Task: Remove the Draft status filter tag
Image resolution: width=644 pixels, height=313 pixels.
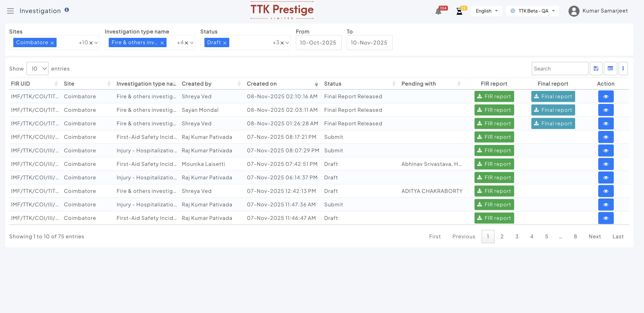Action: point(225,43)
